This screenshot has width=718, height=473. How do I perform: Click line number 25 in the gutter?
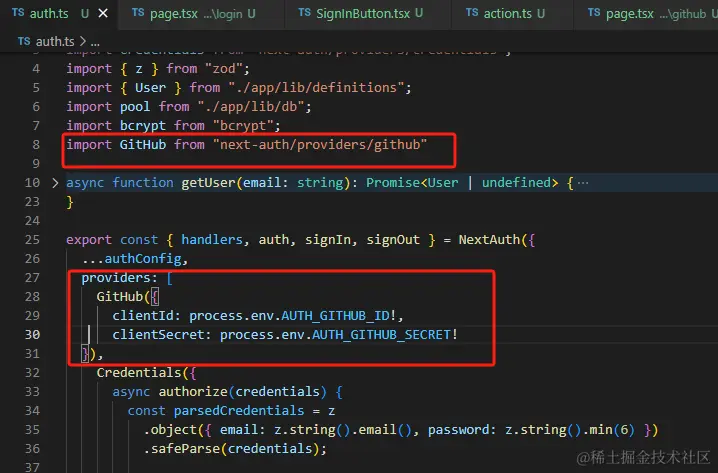tap(32, 240)
